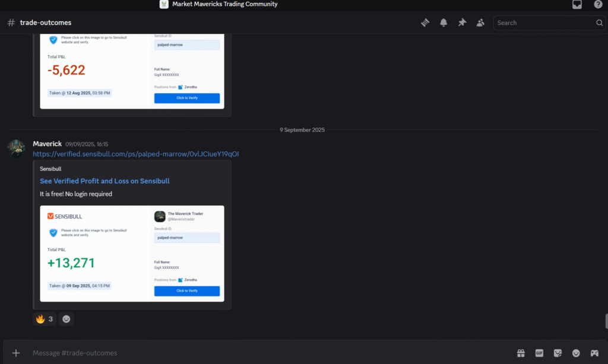Viewport: 608px width, 364px height.
Task: Open the inbox from the top bar
Action: click(x=577, y=4)
